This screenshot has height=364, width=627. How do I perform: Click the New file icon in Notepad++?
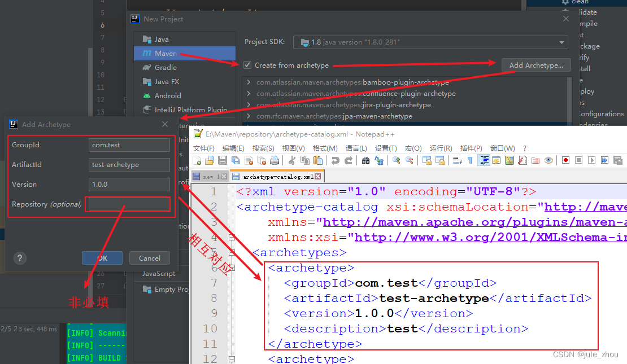(x=197, y=161)
